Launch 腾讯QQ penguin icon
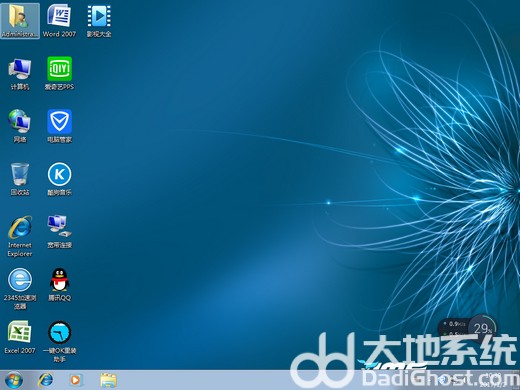 click(59, 285)
